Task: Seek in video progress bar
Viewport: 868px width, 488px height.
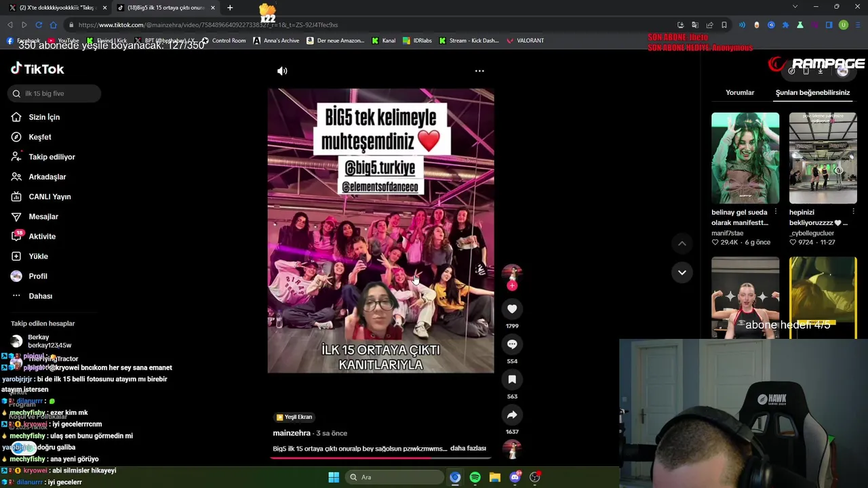Action: [380, 457]
